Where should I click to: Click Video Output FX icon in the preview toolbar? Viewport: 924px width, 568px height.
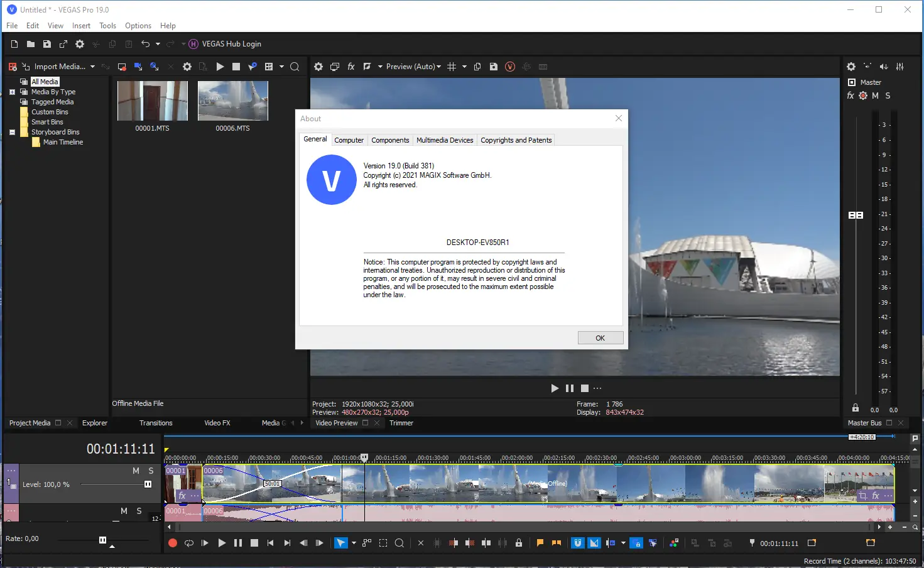[x=351, y=67]
